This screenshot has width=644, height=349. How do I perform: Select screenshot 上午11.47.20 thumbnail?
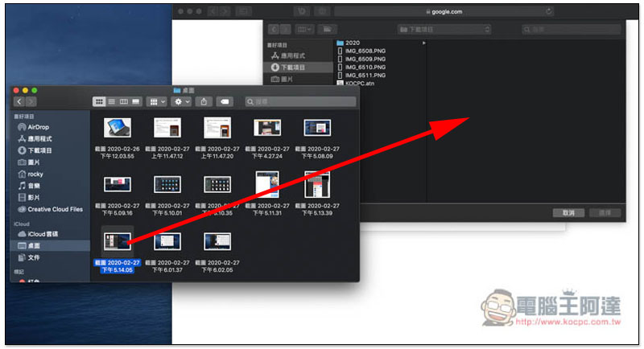pos(217,128)
